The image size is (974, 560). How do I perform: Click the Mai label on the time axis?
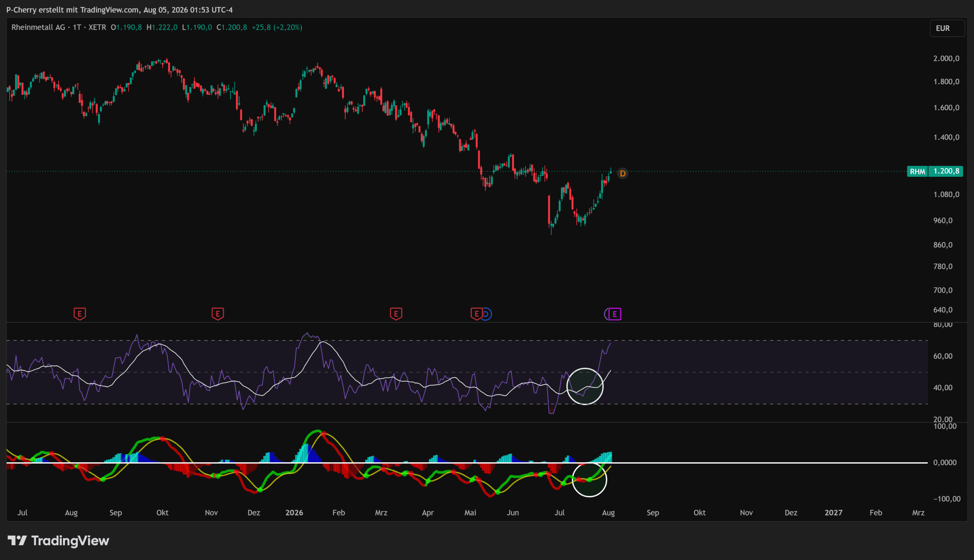click(x=470, y=513)
